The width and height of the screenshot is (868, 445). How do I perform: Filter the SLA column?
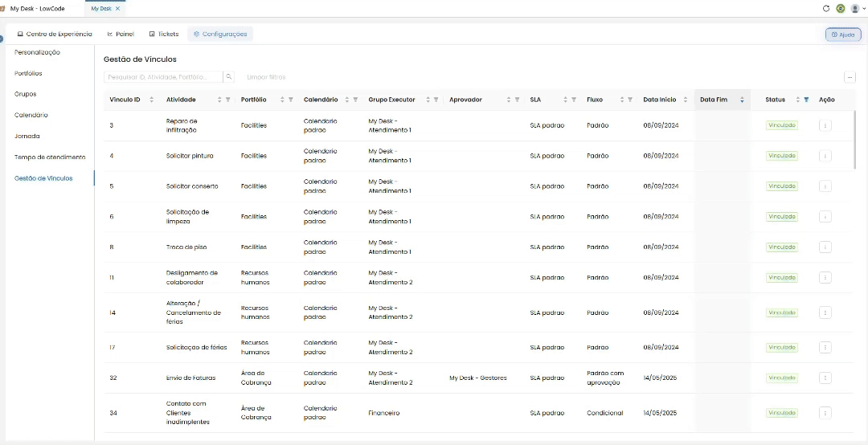pyautogui.click(x=574, y=100)
